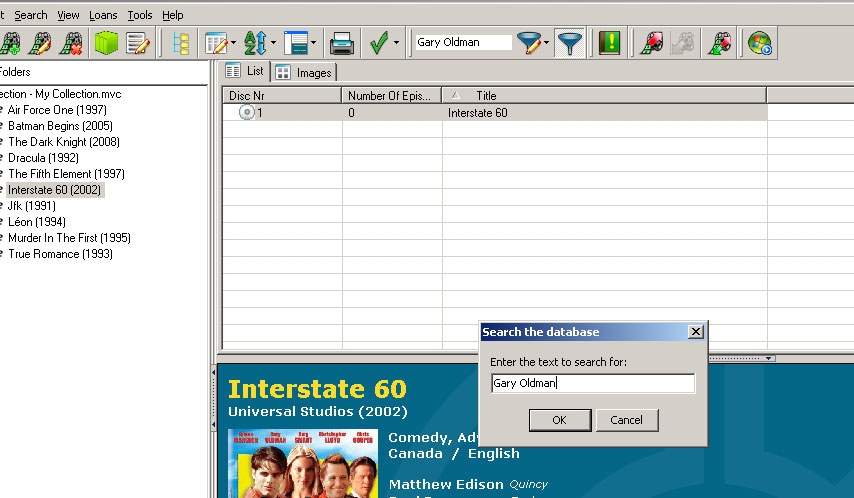Select Interstate 60 (2002) in folders
Screen dimensions: 854x498
click(x=54, y=190)
